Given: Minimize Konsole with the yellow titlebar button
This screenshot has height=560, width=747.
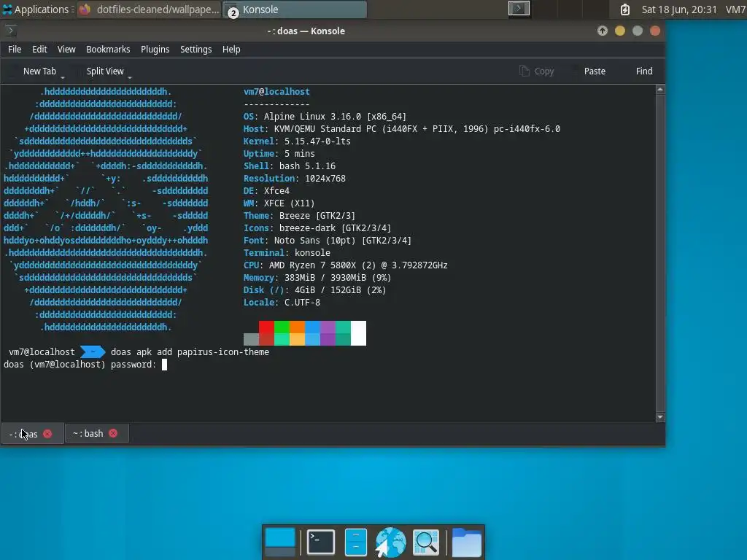Looking at the screenshot, I should click(620, 31).
